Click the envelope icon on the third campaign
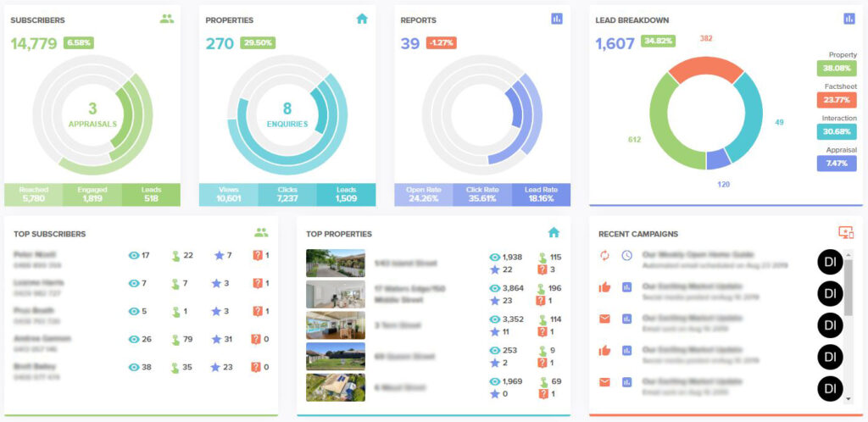The image size is (868, 422). 604,319
